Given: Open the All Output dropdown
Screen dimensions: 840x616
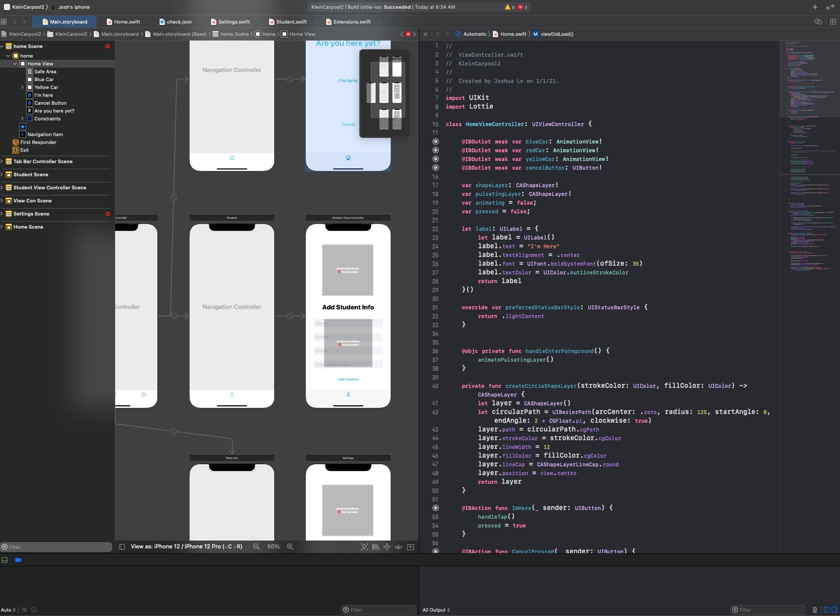Looking at the screenshot, I should (436, 610).
